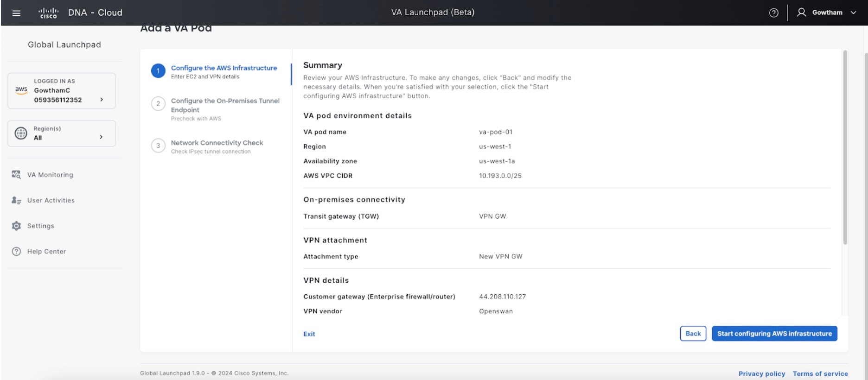Click the VA Monitoring icon
This screenshot has height=380, width=868.
pyautogui.click(x=16, y=175)
